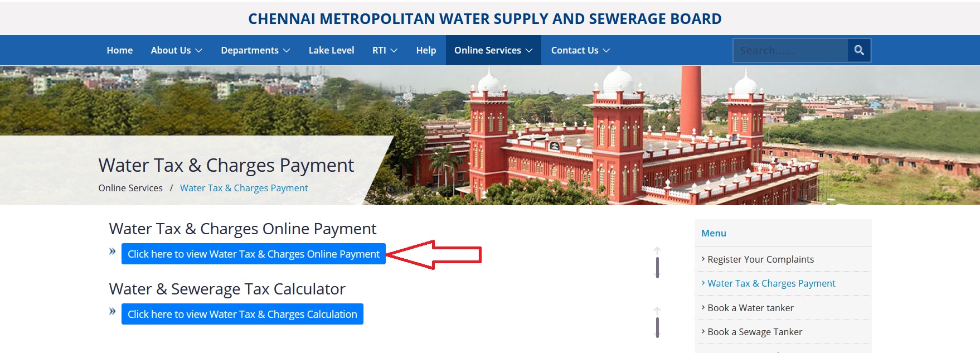
Task: Click to view Water Tax Charges Calculation
Action: pyautogui.click(x=242, y=314)
